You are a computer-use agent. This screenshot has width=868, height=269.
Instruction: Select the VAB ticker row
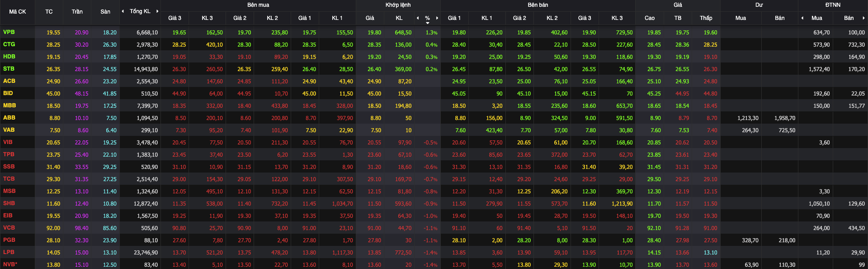coord(434,130)
